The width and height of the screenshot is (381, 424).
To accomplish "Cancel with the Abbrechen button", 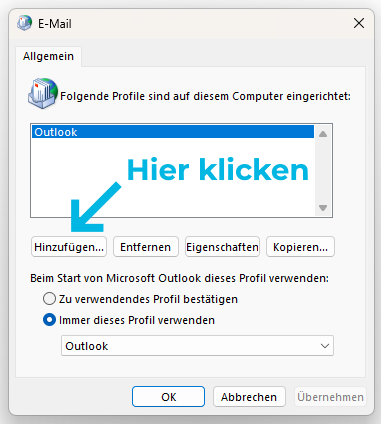I will point(249,397).
